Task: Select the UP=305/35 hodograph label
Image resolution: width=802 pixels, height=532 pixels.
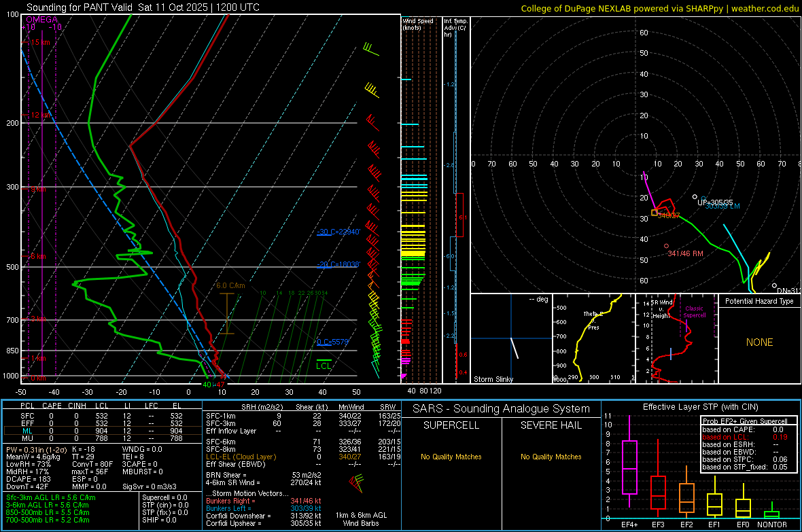Action: [715, 202]
